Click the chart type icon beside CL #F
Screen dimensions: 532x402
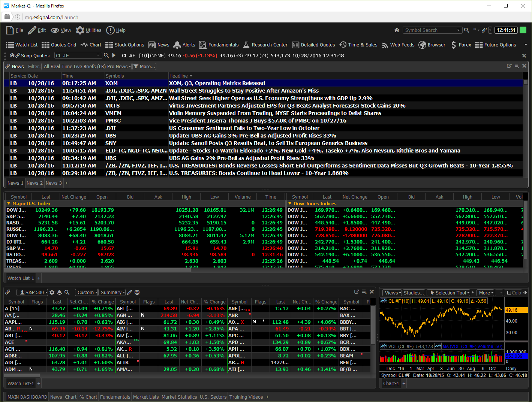click(383, 301)
